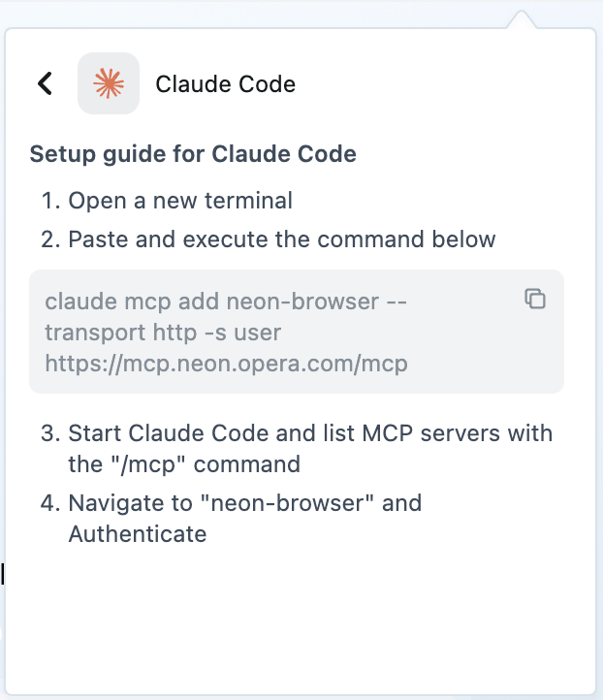603x700 pixels.
Task: Click the "Setup guide for Claude Code" heading
Action: [193, 154]
